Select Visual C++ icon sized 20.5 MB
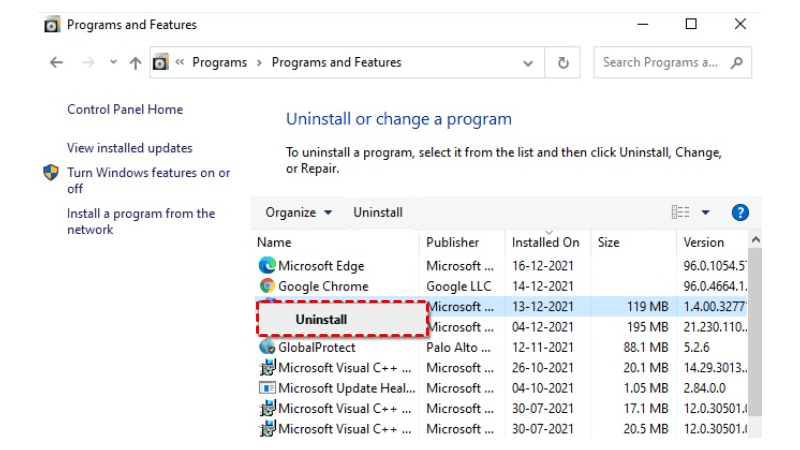Screen dimensions: 800x450 coord(267,429)
